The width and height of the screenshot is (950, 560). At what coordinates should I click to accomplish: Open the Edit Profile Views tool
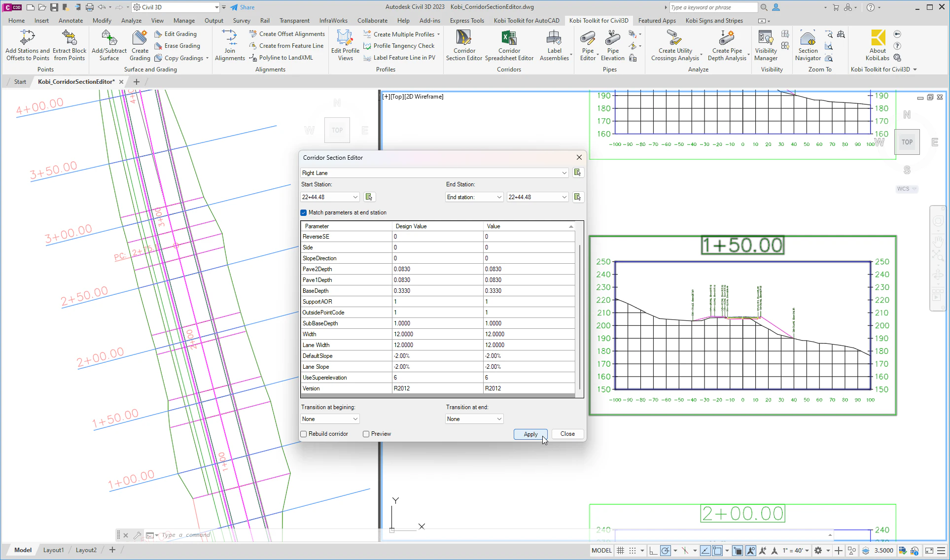(x=345, y=45)
